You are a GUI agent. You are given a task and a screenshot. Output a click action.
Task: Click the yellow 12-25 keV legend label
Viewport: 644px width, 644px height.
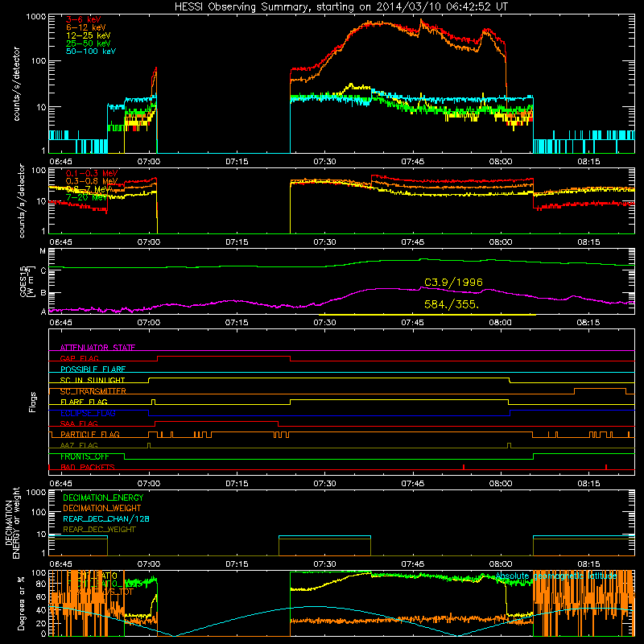point(89,35)
